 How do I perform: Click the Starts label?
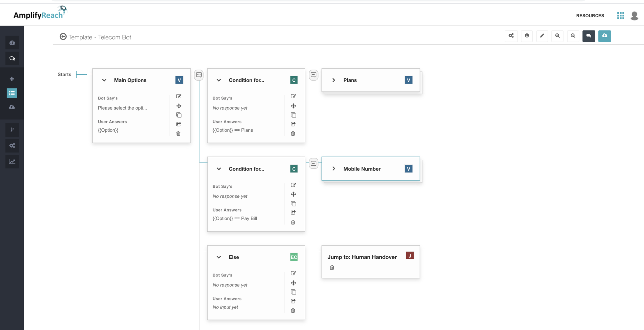click(64, 74)
